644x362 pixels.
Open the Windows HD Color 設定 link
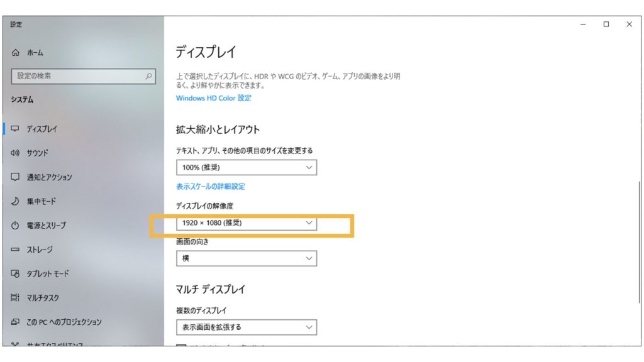(x=213, y=98)
